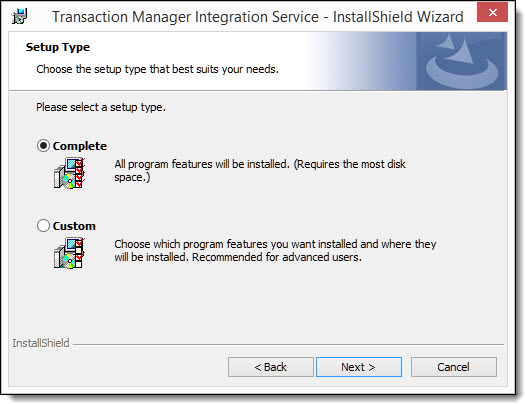Image resolution: width=525 pixels, height=404 pixels.
Task: Click the Custom setup computer icon
Action: pyautogui.click(x=69, y=253)
